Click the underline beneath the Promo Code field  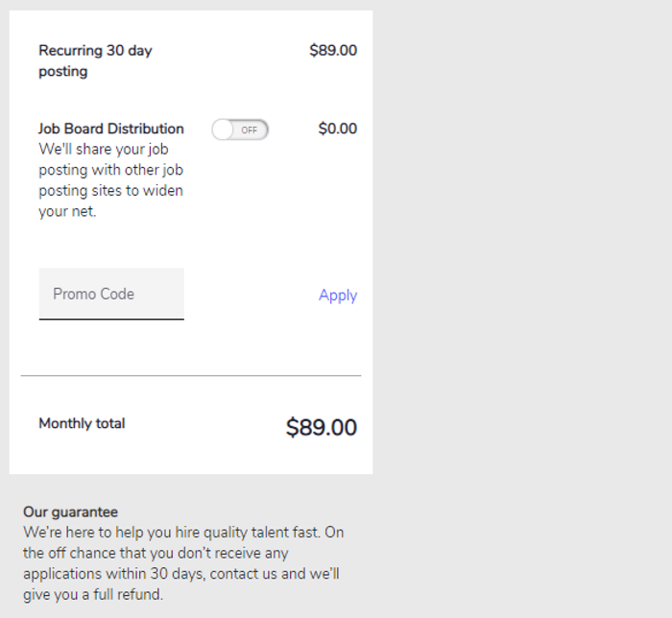[111, 319]
